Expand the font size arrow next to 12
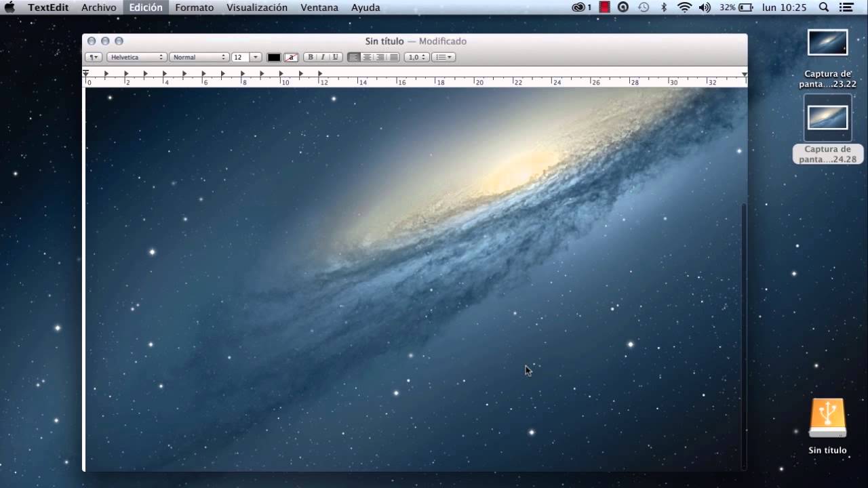The width and height of the screenshot is (868, 488). [256, 58]
